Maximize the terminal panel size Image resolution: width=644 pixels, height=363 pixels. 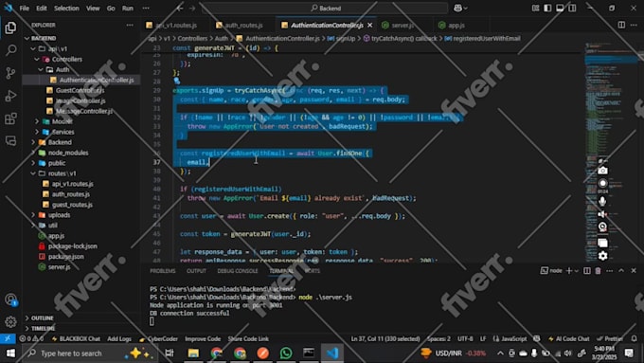tap(621, 270)
